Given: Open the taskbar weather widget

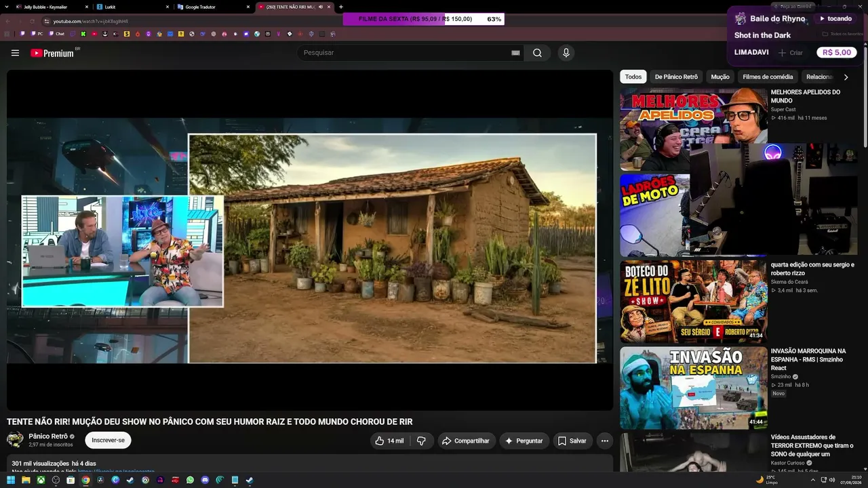Looking at the screenshot, I should coord(767,480).
